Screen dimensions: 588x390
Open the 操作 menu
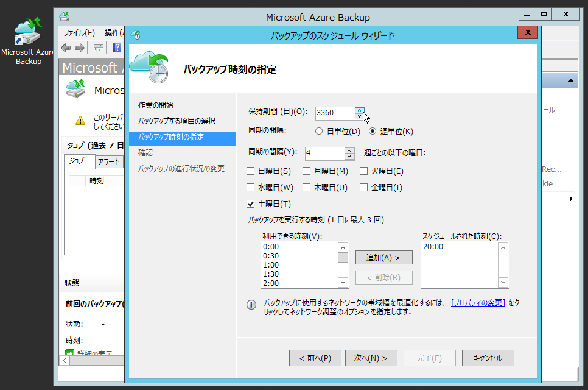click(x=114, y=33)
